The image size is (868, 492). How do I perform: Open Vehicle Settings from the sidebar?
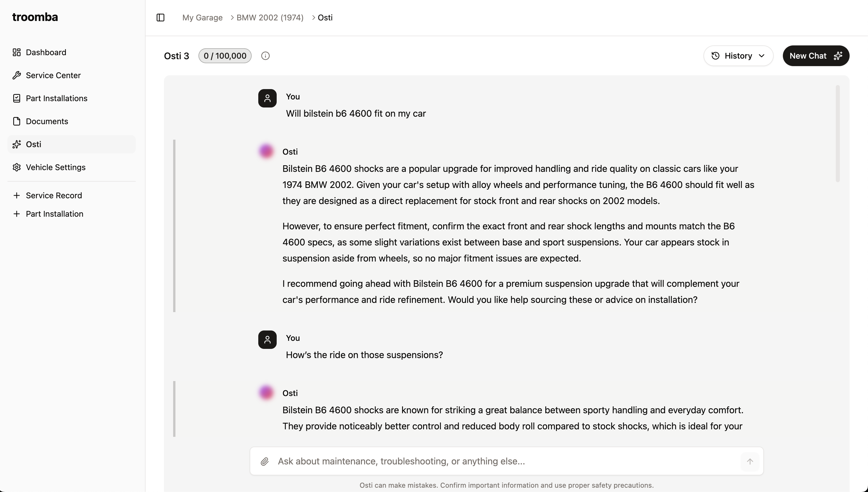pyautogui.click(x=55, y=167)
